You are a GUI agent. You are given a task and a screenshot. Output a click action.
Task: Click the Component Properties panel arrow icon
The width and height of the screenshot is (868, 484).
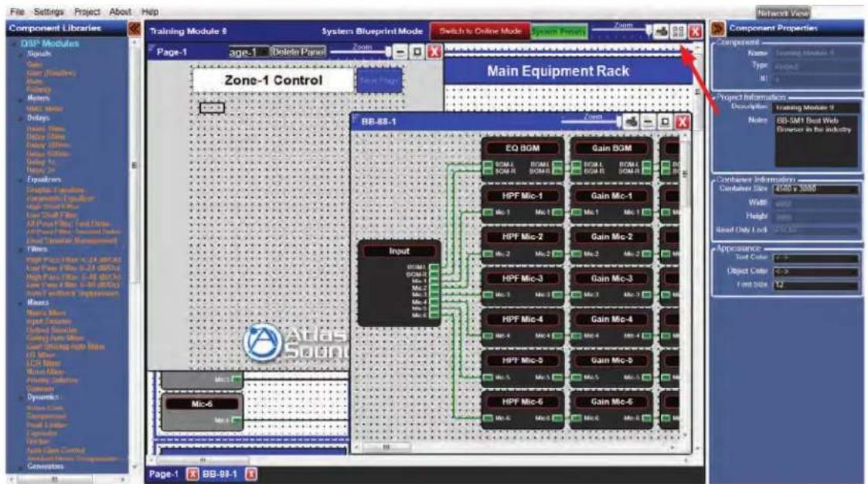pos(718,29)
